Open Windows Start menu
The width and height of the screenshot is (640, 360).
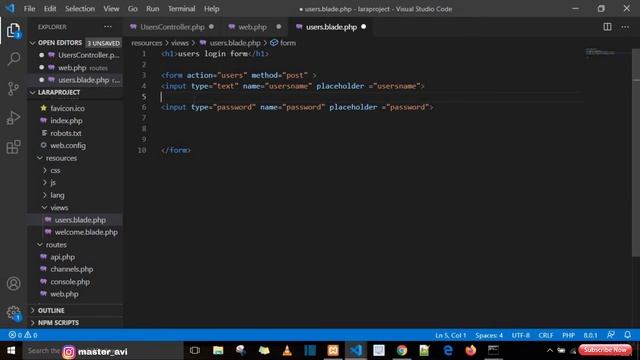point(11,351)
